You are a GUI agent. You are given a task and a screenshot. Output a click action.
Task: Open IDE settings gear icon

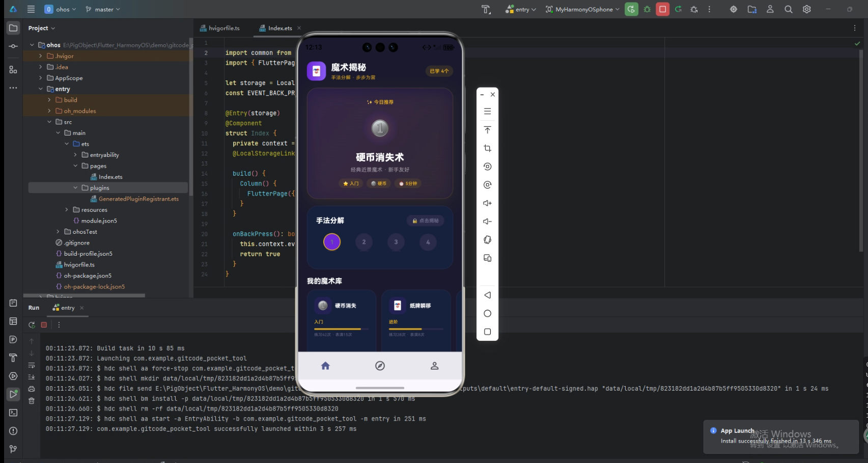point(806,9)
